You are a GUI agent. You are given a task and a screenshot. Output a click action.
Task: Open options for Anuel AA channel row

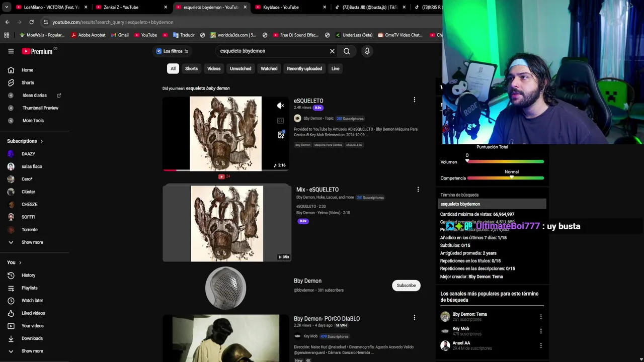[x=541, y=345]
